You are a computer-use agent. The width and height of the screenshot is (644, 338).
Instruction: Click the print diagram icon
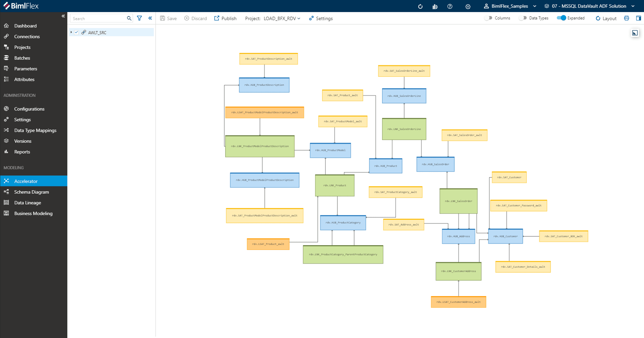click(x=626, y=18)
